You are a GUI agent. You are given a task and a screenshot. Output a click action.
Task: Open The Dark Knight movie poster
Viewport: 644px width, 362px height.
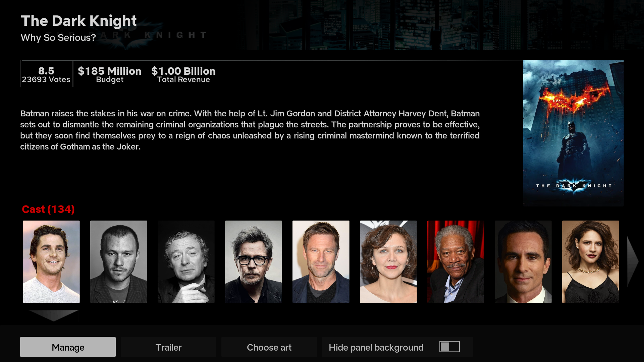[573, 133]
